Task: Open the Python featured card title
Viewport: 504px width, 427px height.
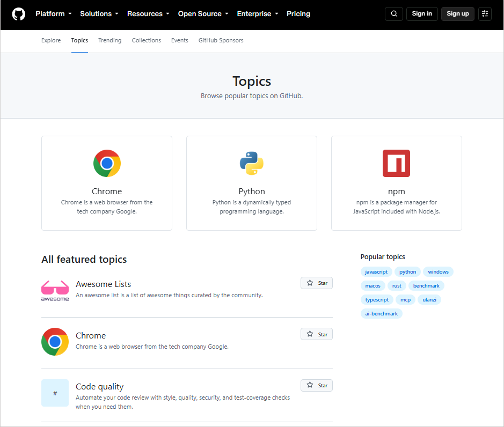Action: click(252, 192)
